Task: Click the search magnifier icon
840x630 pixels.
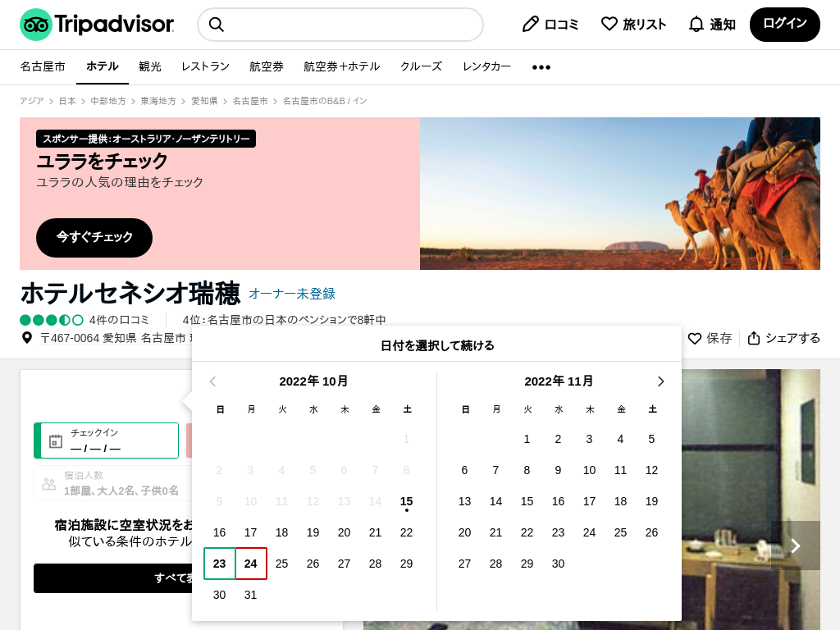Action: pos(217,25)
